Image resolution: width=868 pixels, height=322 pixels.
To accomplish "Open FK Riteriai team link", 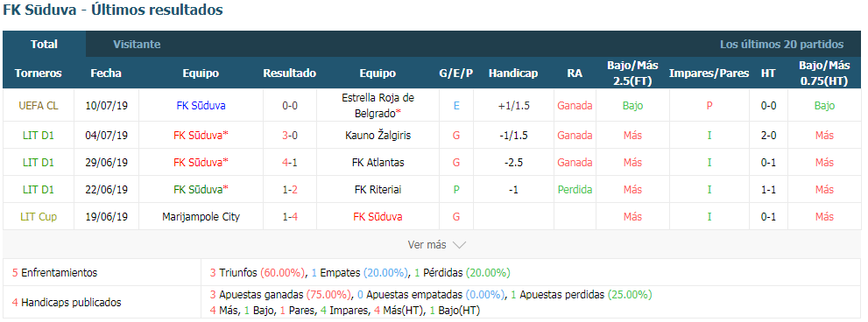I will tap(378, 190).
